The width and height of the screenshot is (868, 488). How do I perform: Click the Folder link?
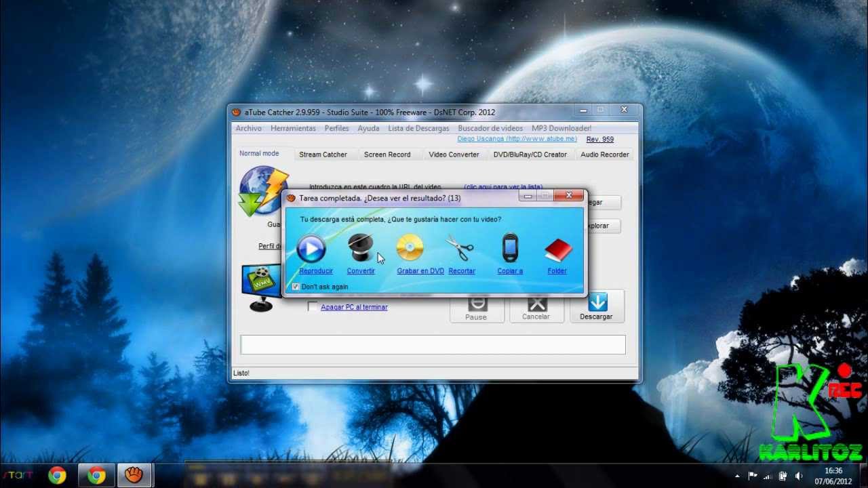[x=557, y=271]
